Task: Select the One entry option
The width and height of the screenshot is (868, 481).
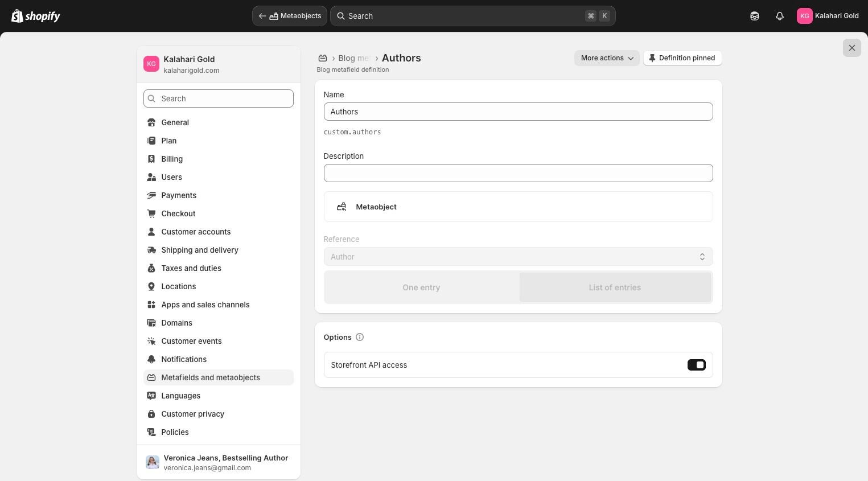Action: click(x=421, y=287)
